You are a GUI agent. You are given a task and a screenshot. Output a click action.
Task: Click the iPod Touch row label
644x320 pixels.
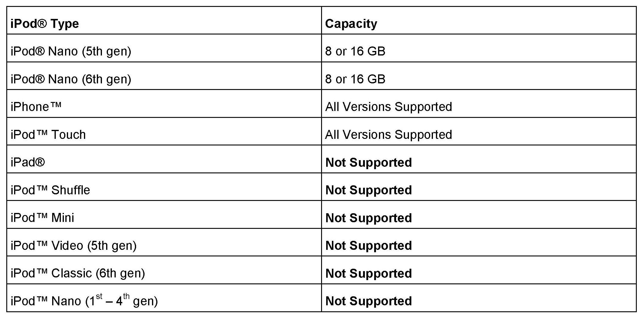coord(48,135)
